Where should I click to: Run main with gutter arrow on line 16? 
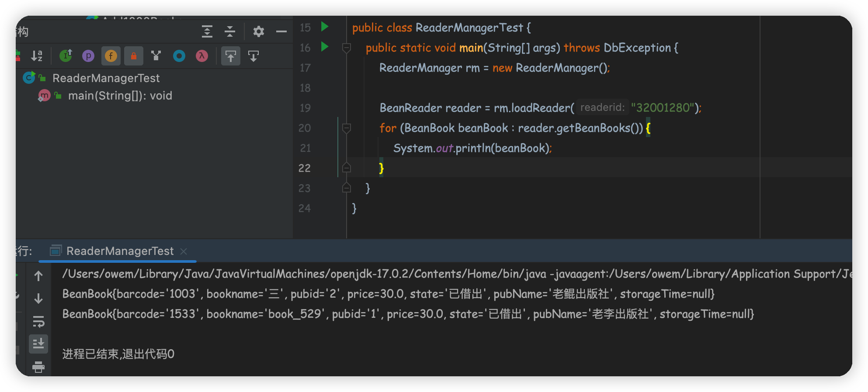(325, 47)
